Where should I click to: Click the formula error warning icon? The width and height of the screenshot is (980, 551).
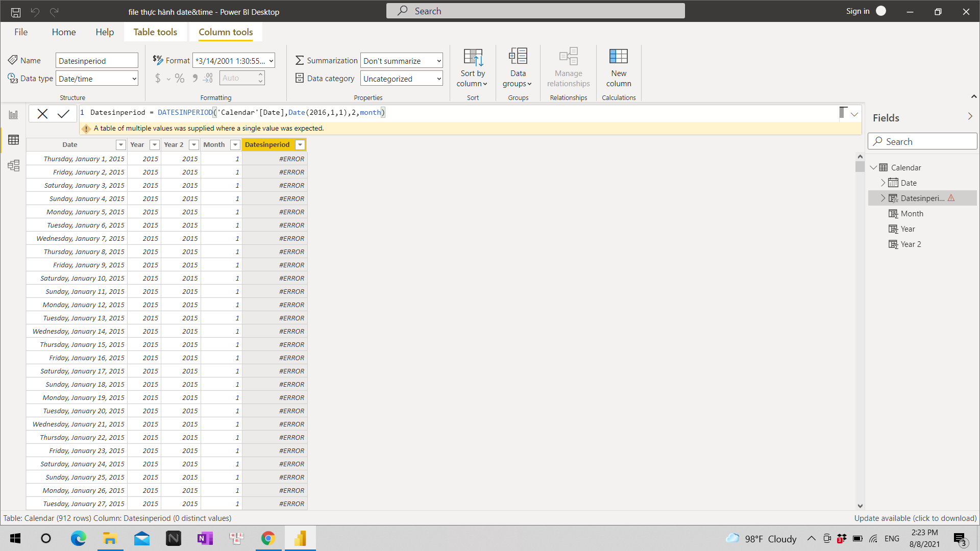click(86, 129)
